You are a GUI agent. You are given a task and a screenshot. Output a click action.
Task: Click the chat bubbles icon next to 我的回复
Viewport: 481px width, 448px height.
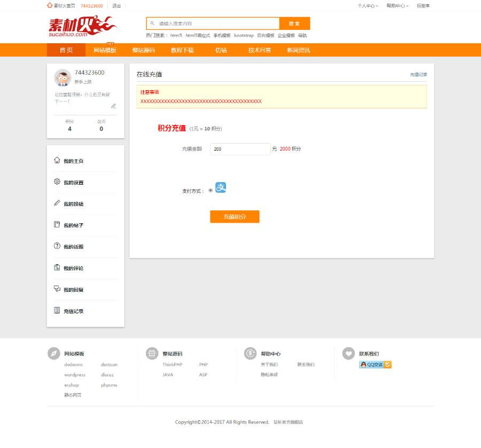[x=57, y=289]
